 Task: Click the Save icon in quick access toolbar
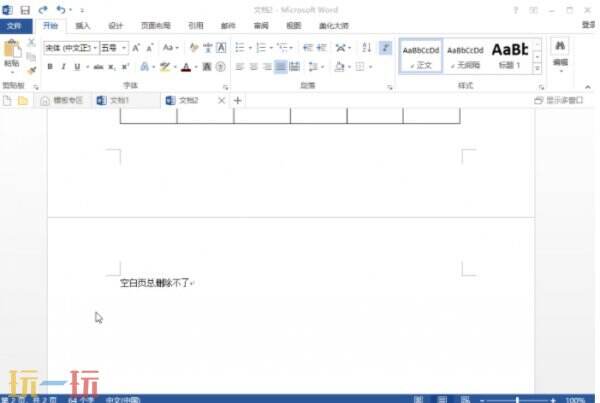pyautogui.click(x=25, y=10)
